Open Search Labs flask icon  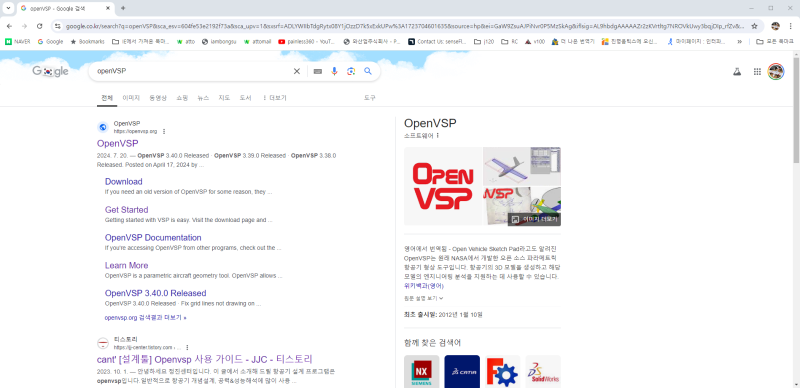click(737, 72)
